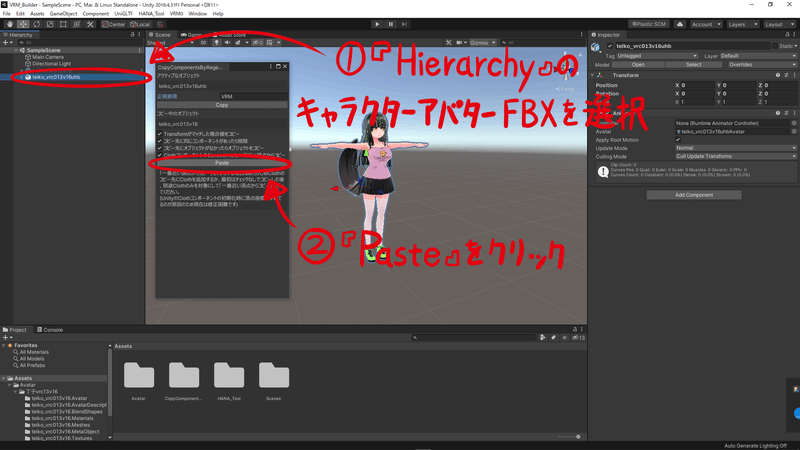This screenshot has height=450, width=800.
Task: Open the Account dropdown
Action: pos(706,24)
